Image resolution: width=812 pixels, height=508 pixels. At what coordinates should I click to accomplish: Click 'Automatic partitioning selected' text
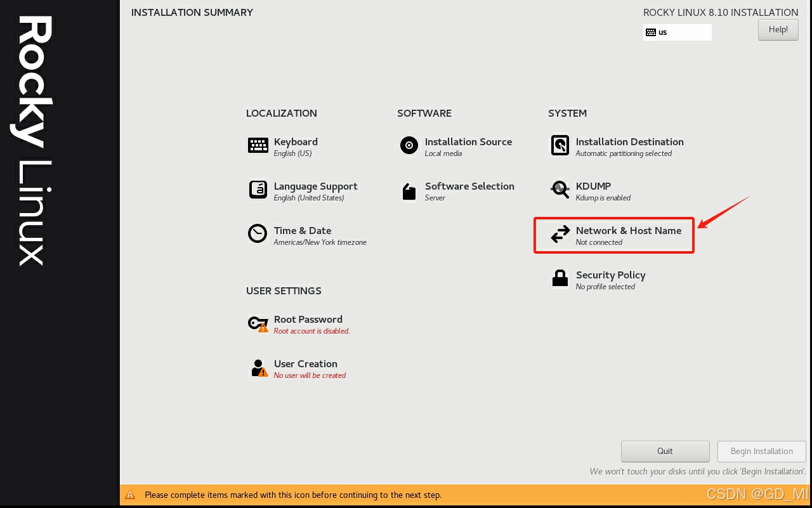[x=624, y=153]
